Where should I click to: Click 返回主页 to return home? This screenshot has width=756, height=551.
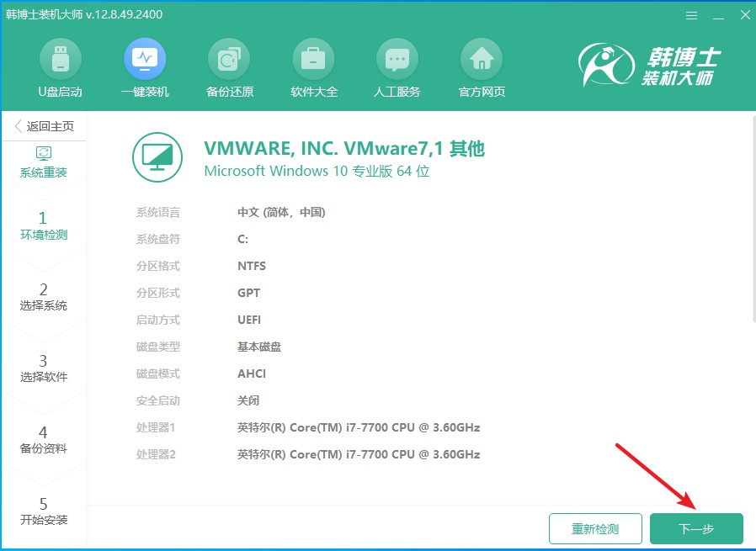pos(51,125)
